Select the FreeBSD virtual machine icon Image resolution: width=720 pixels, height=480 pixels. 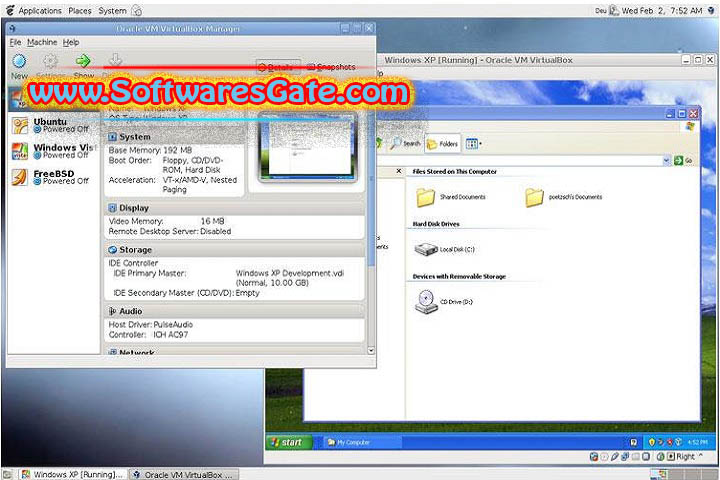pos(20,177)
